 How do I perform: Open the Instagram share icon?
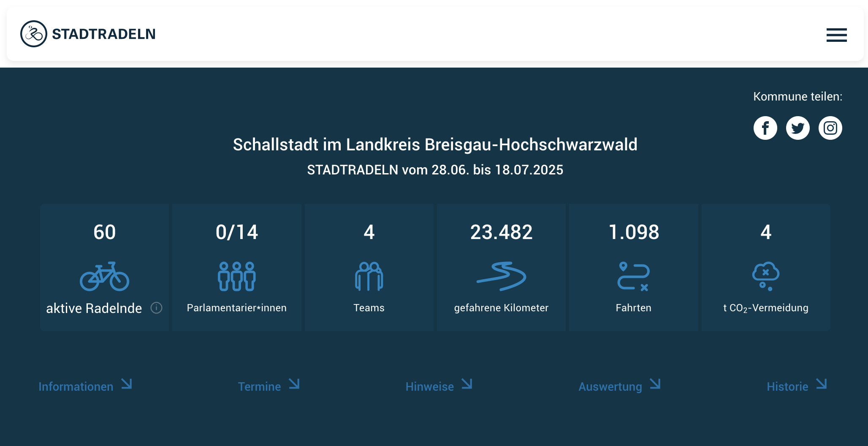pos(830,128)
